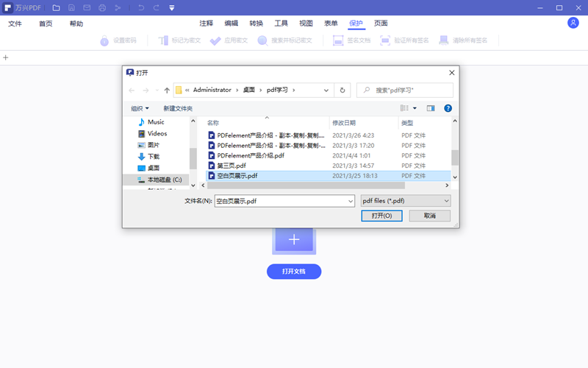
Task: Click the printer icon in the title bar
Action: (101, 7)
